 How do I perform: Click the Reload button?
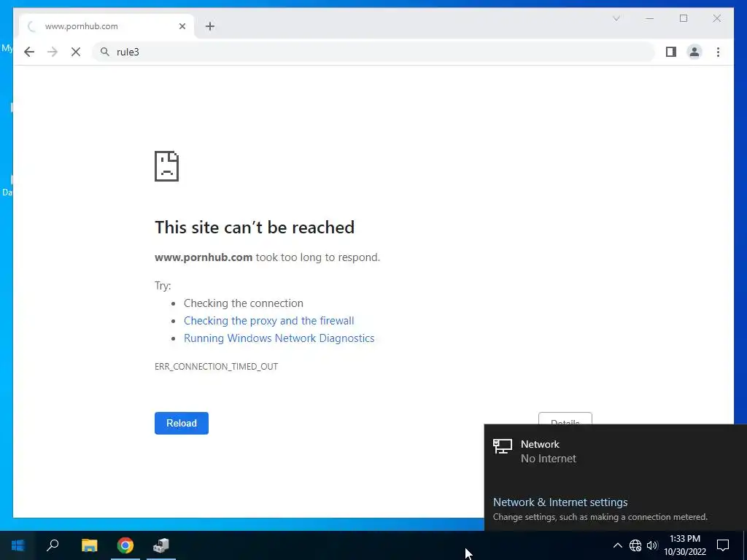tap(182, 423)
